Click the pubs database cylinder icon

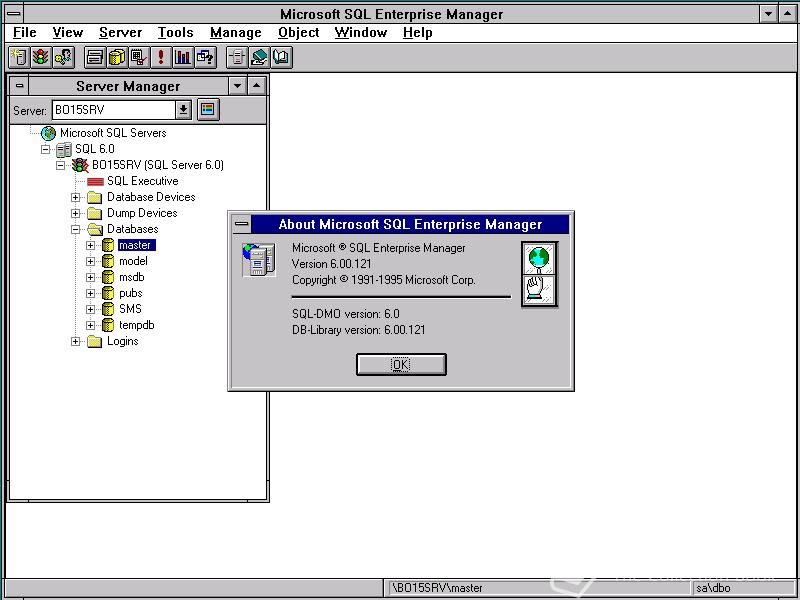point(108,293)
